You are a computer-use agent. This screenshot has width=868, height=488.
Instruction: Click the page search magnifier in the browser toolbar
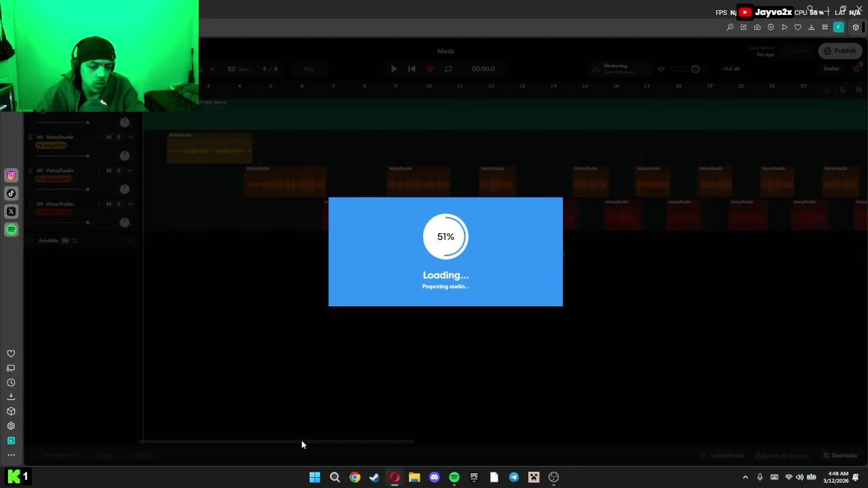(730, 27)
